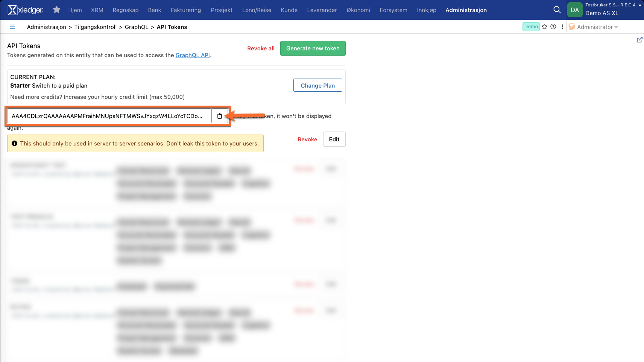Open the Fakturering menu

pyautogui.click(x=186, y=10)
